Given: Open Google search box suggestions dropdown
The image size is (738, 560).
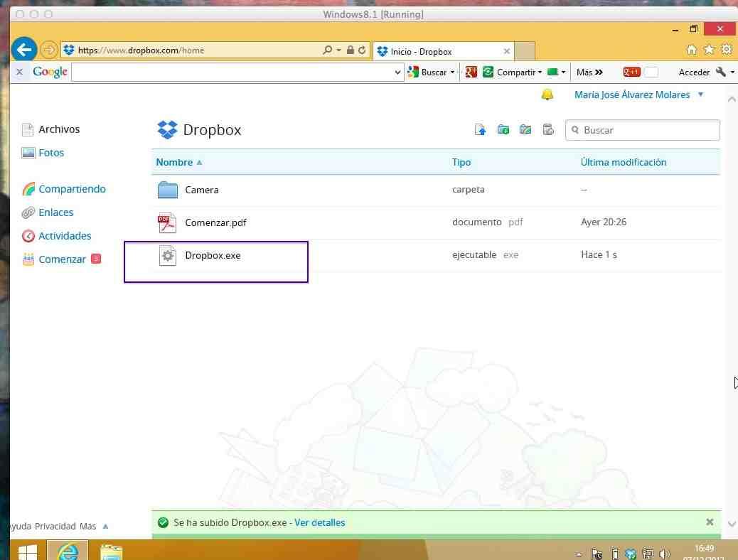Looking at the screenshot, I should [398, 72].
